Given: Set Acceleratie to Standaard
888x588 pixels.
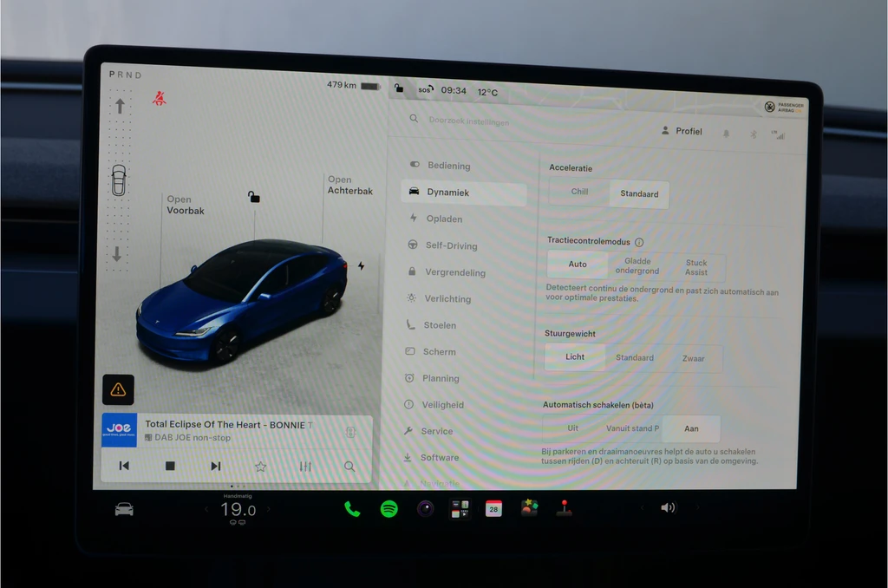Looking at the screenshot, I should [639, 193].
